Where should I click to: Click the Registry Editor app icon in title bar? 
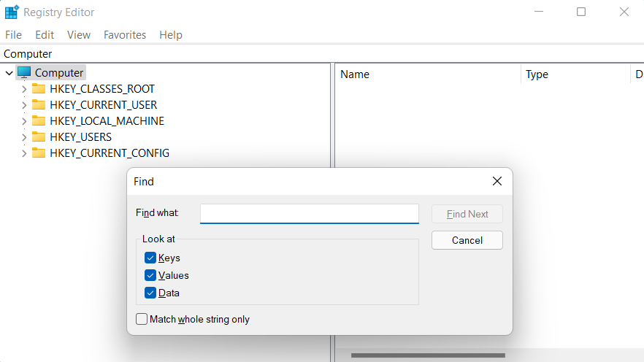pyautogui.click(x=12, y=12)
